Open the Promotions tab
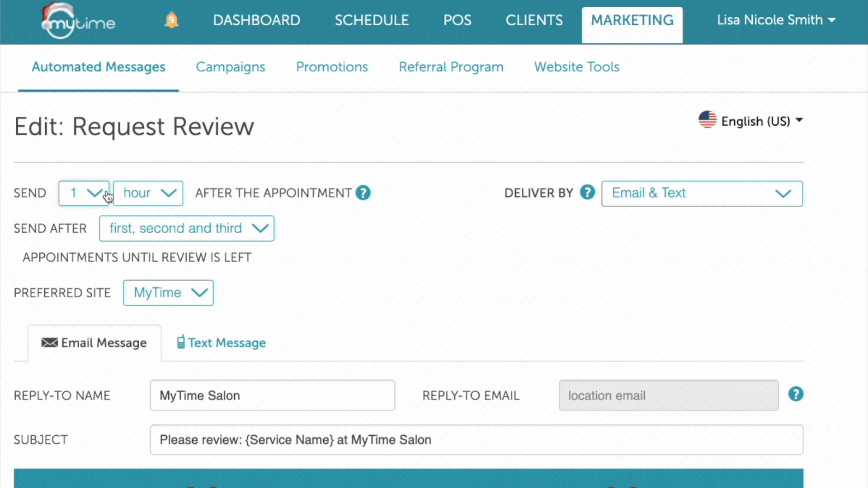This screenshot has width=868, height=488. (332, 67)
